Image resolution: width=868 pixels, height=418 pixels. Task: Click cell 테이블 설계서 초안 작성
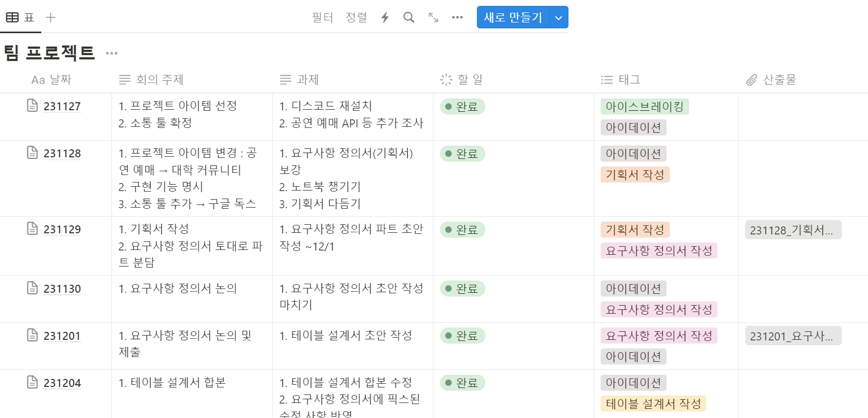coord(353,346)
